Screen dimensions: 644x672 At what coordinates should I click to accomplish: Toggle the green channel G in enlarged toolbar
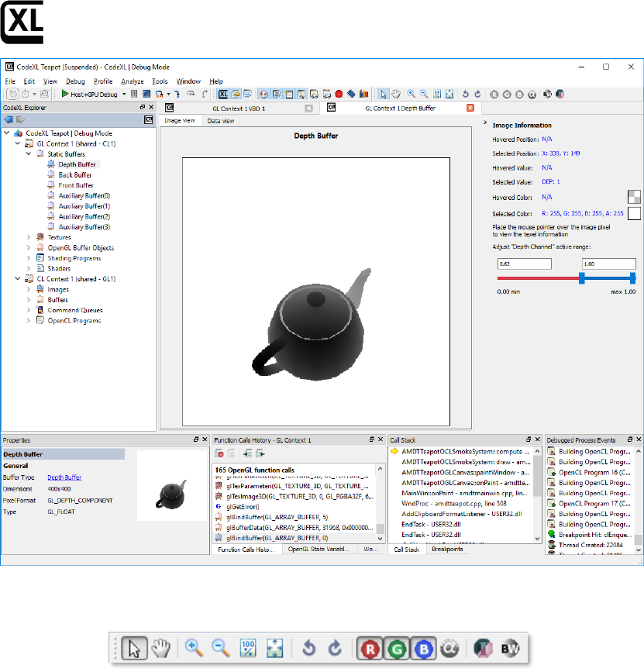(x=397, y=649)
